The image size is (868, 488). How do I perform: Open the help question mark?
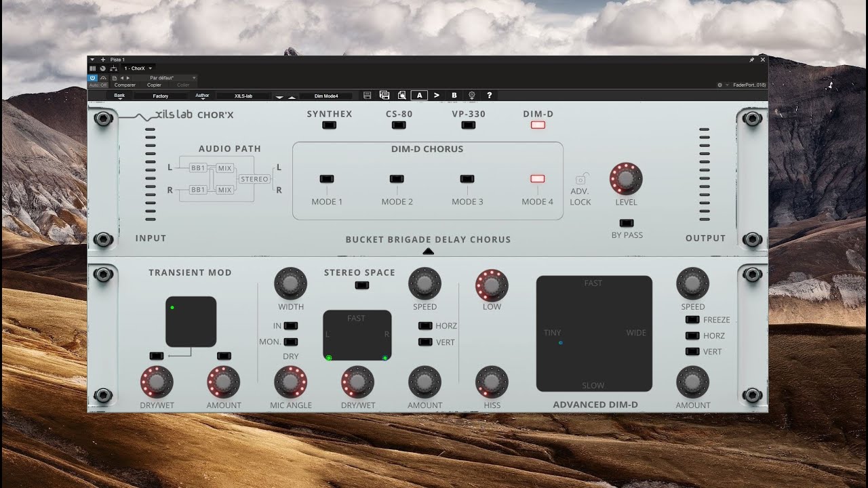tap(489, 96)
